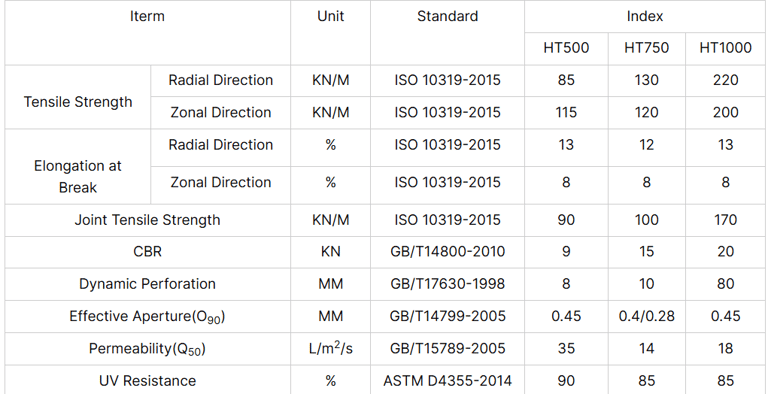This screenshot has width=768, height=394.
Task: Select the Index header cell
Action: pos(645,16)
